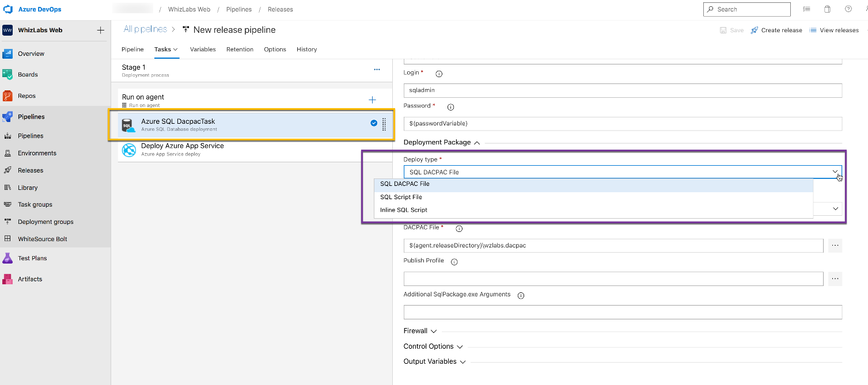Image resolution: width=868 pixels, height=385 pixels.
Task: Open the marketplace bag icon
Action: pyautogui.click(x=827, y=9)
